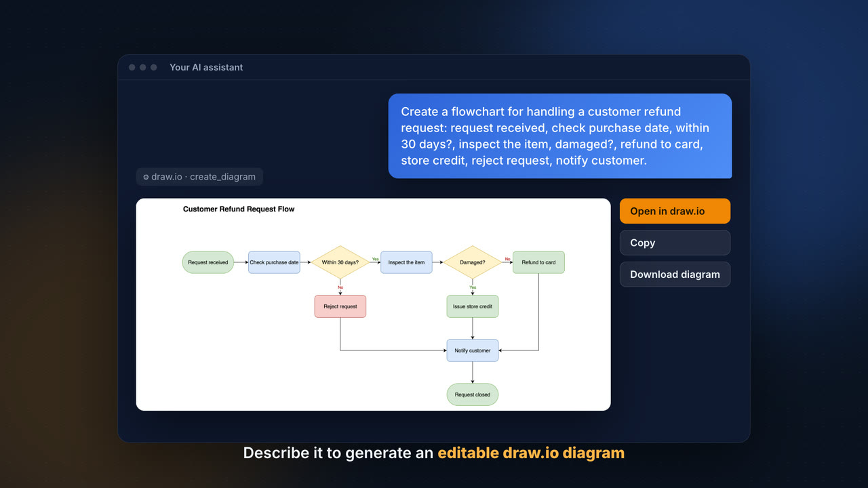The width and height of the screenshot is (868, 488).
Task: Select the "Refund to card" node
Action: (538, 262)
